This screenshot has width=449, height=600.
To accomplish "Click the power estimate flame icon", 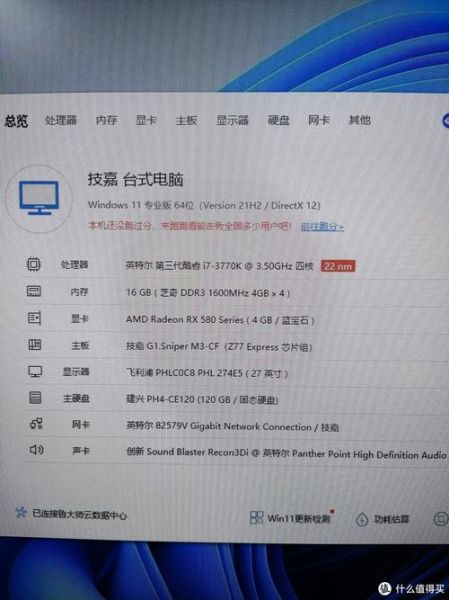I will pyautogui.click(x=362, y=520).
